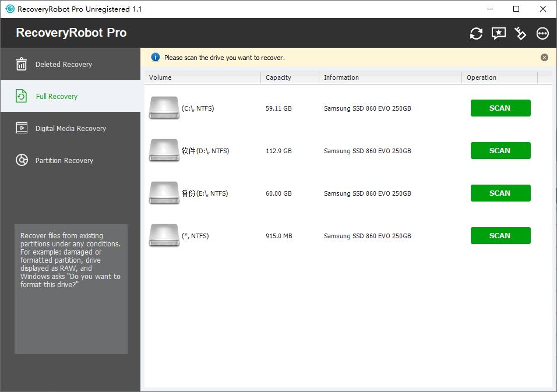The image size is (557, 392).
Task: Open the more options ellipsis icon
Action: click(x=542, y=33)
